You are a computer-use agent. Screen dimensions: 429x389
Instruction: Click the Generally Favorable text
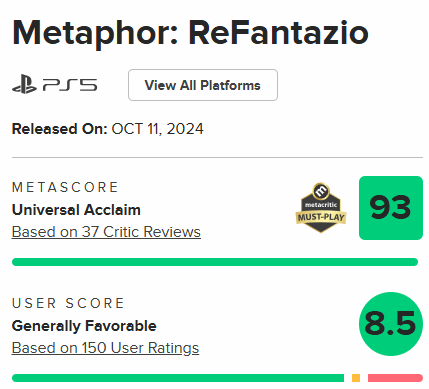[84, 326]
